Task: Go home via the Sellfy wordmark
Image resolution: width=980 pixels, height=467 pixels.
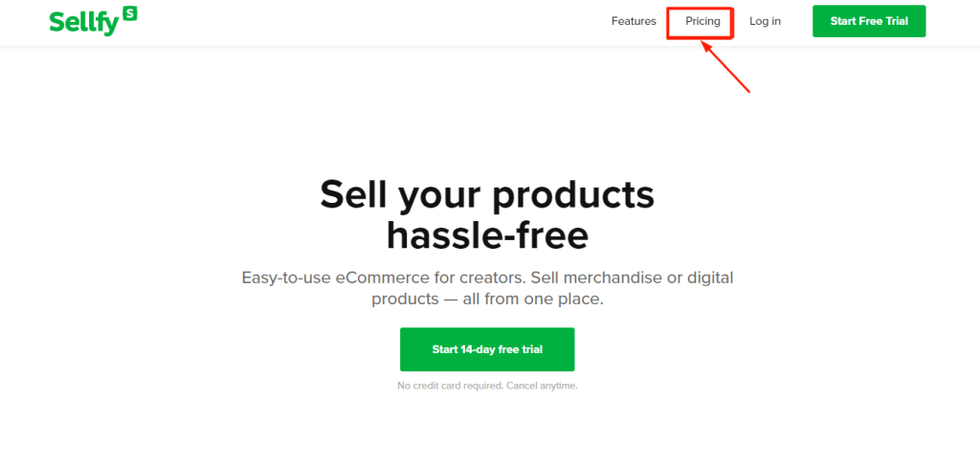Action: point(85,23)
